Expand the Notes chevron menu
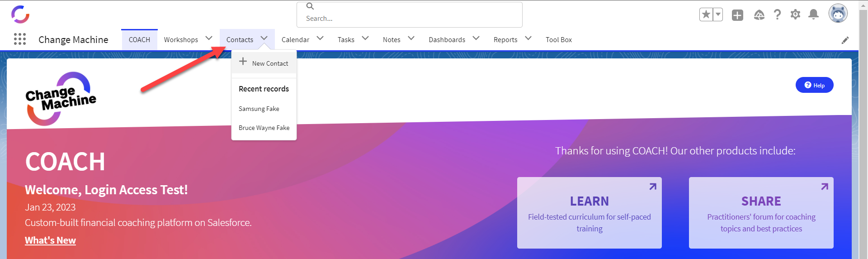 [x=411, y=38]
